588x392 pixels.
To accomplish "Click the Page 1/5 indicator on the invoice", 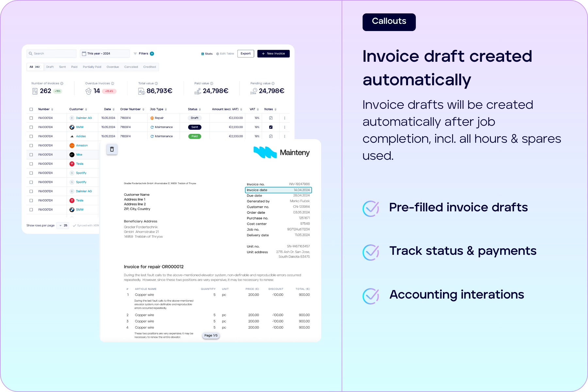I will click(x=211, y=335).
